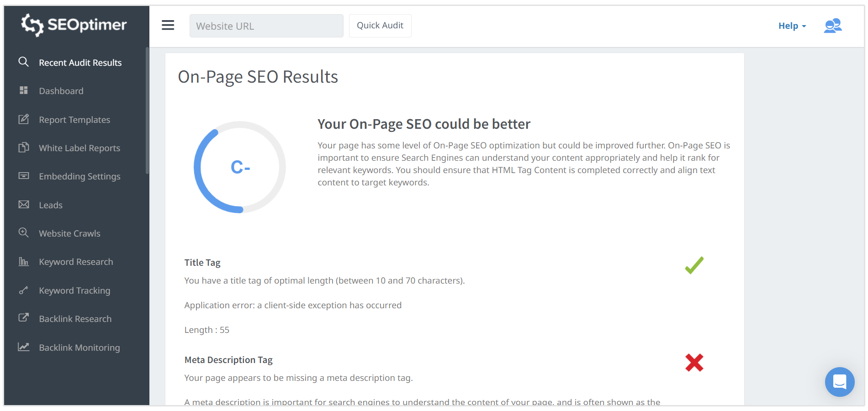Go to Keyword Research

click(76, 262)
